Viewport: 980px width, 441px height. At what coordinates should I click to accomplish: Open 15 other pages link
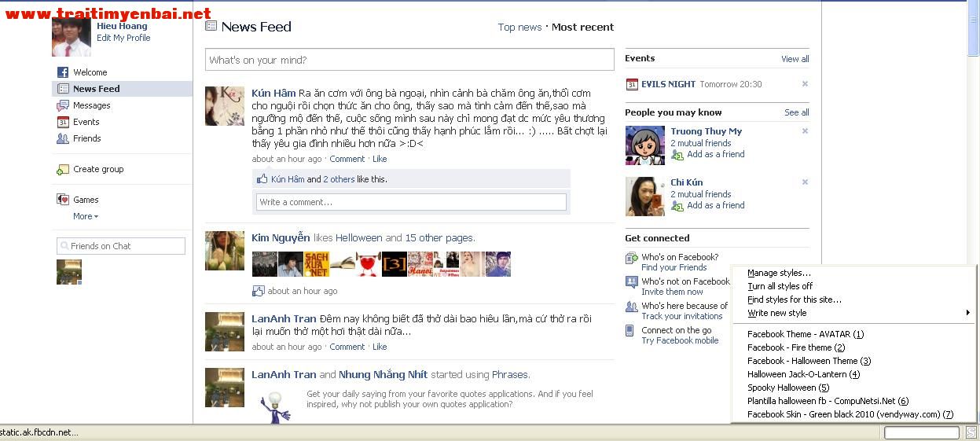click(439, 237)
